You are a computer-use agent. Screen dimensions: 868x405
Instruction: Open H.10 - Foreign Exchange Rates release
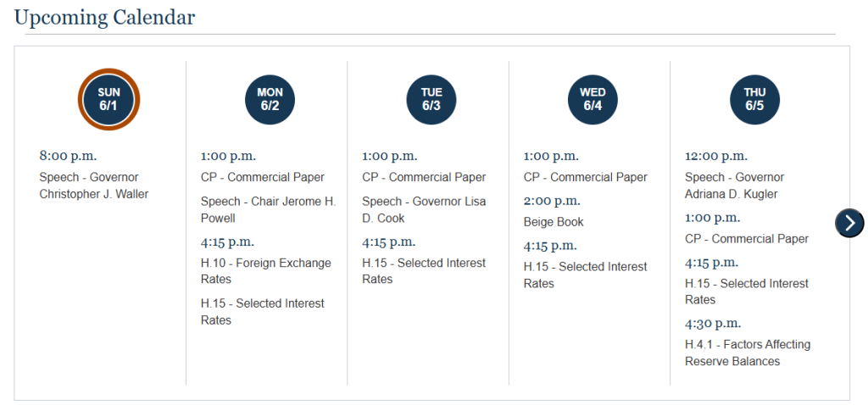pyautogui.click(x=265, y=271)
